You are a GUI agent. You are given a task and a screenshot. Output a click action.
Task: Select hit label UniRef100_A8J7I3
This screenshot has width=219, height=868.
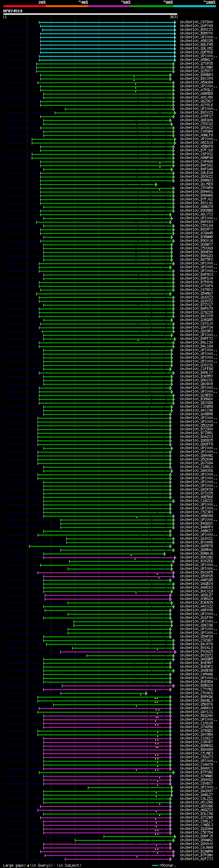196,215
